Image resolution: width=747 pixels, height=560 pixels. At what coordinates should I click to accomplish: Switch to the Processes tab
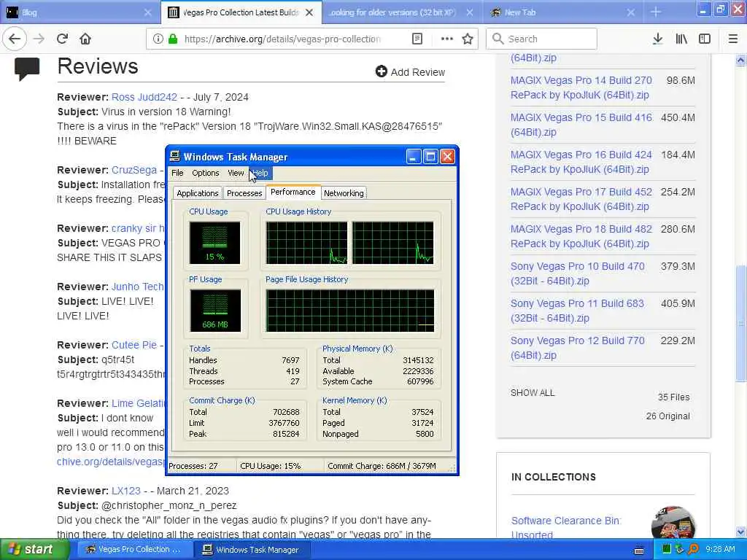[x=244, y=192]
